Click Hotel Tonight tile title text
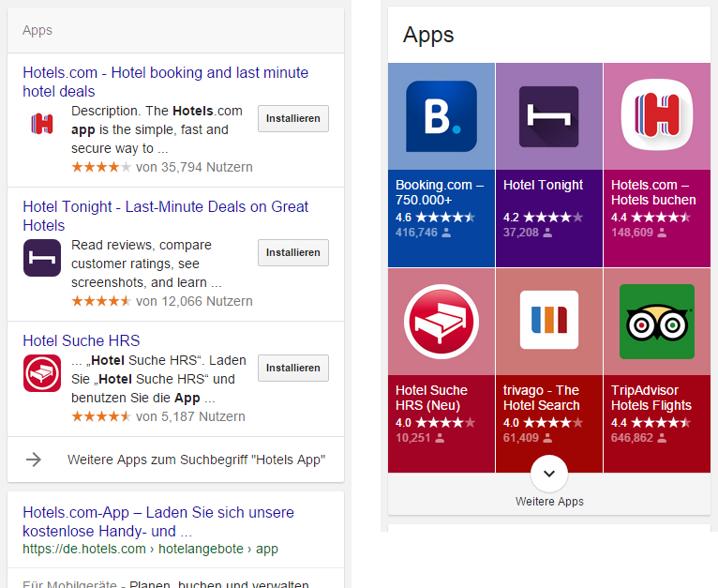This screenshot has height=588, width=718. (543, 185)
